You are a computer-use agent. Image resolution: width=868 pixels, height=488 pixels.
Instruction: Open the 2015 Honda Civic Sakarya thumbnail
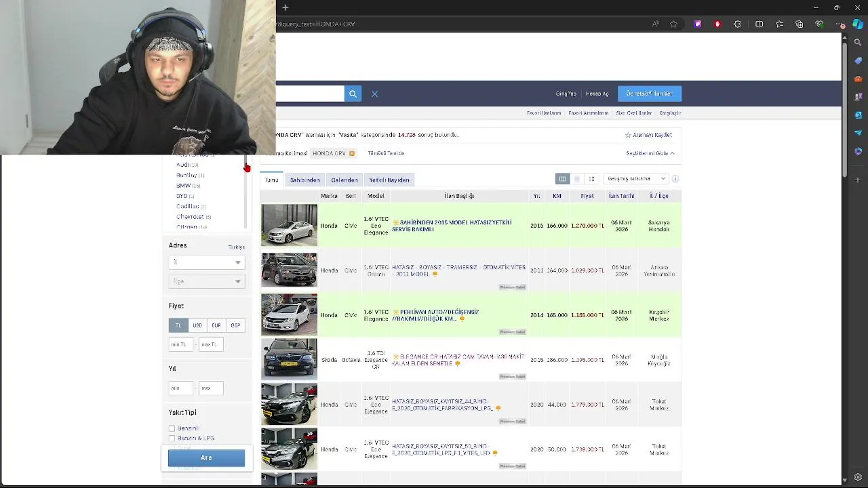[x=289, y=225]
